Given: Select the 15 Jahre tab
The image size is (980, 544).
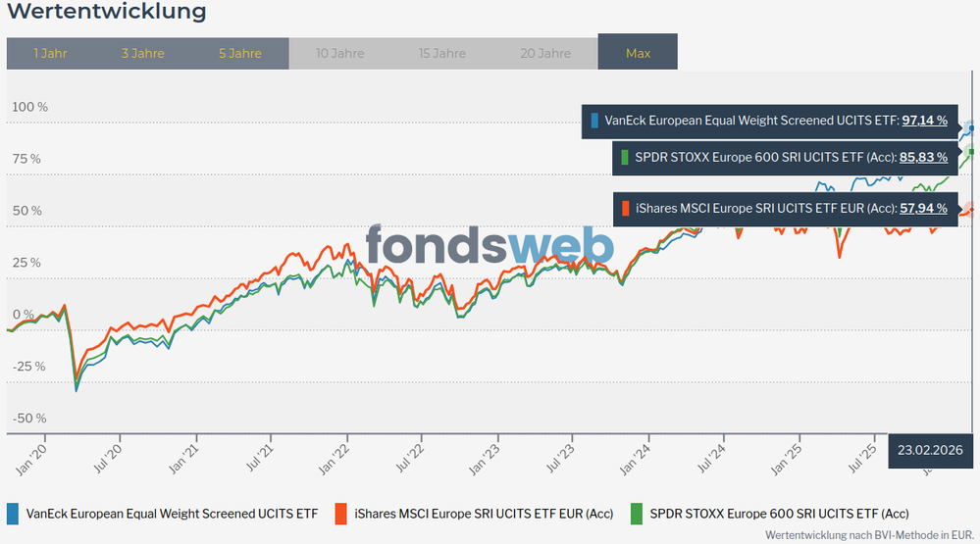Looking at the screenshot, I should tap(441, 53).
